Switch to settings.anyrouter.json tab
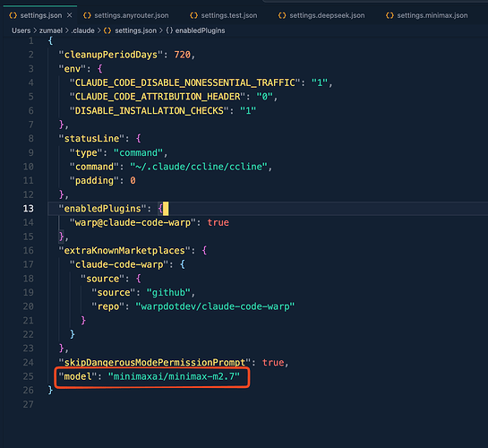 (x=126, y=15)
